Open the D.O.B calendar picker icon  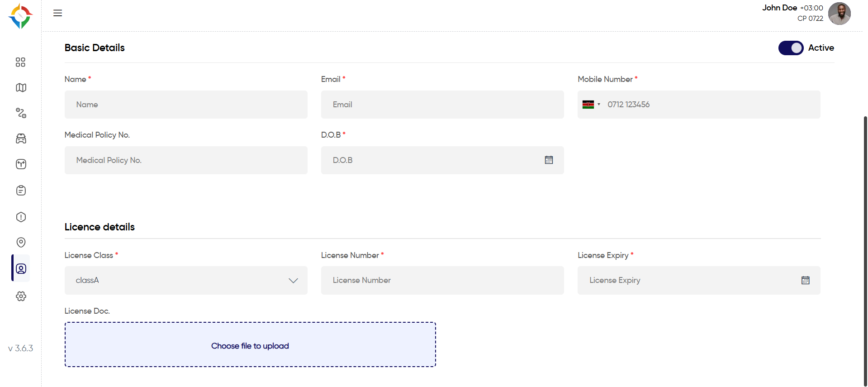pyautogui.click(x=549, y=160)
